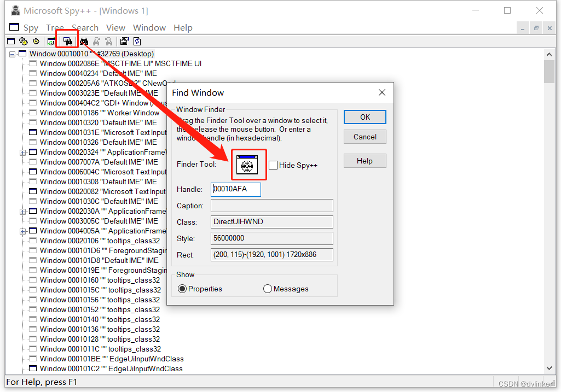
Task: Select Window 0007007A "Default IME" row
Action: point(99,162)
